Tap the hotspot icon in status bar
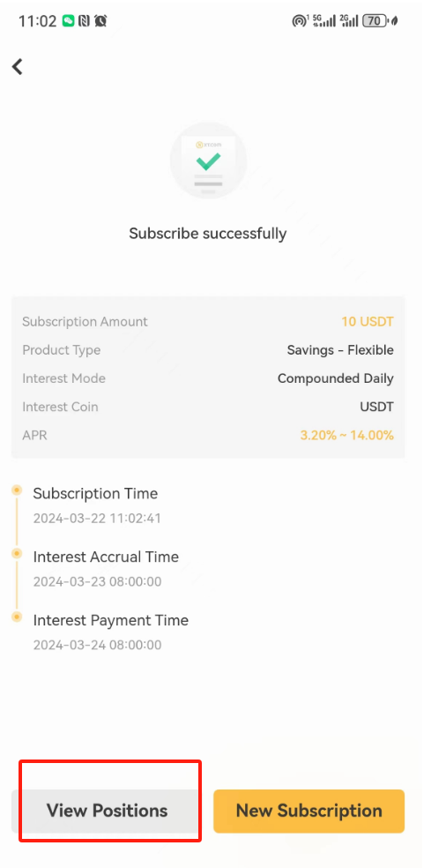The height and width of the screenshot is (868, 431). point(300,21)
